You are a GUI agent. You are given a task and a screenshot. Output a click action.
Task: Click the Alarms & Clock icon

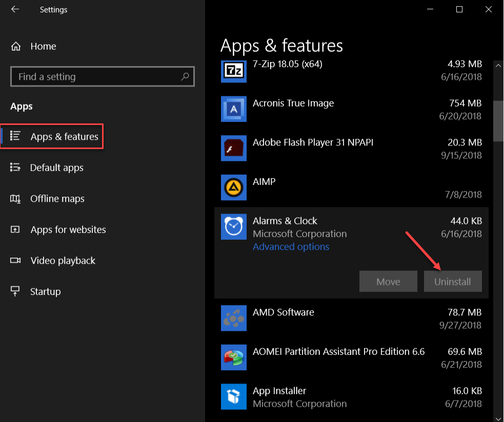tap(234, 227)
